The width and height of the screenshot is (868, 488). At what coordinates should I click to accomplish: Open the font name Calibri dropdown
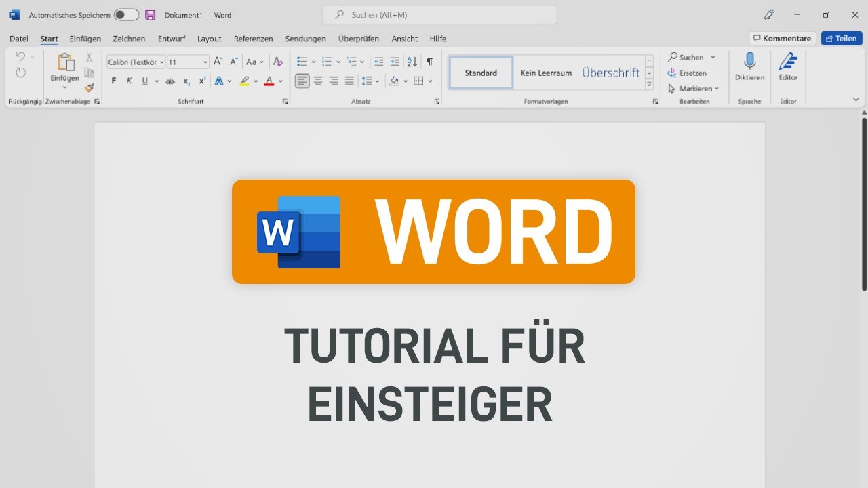(161, 62)
